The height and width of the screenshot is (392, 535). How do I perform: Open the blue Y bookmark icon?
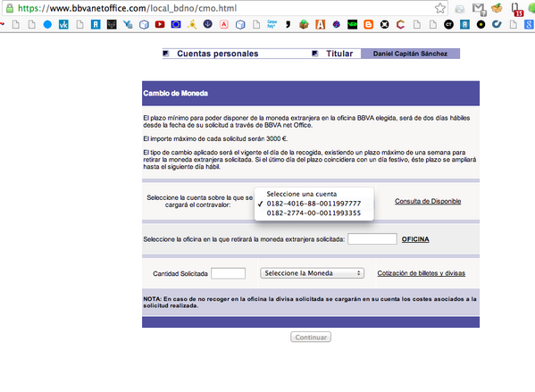[x=128, y=24]
